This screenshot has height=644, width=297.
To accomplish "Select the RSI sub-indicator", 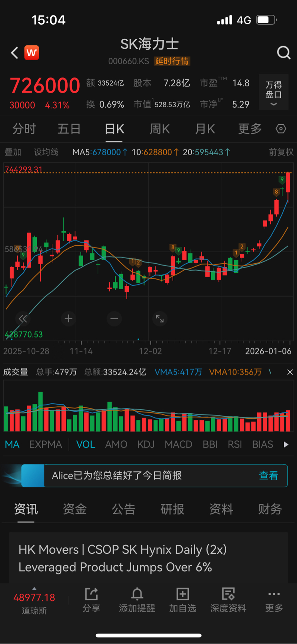I will (x=235, y=445).
